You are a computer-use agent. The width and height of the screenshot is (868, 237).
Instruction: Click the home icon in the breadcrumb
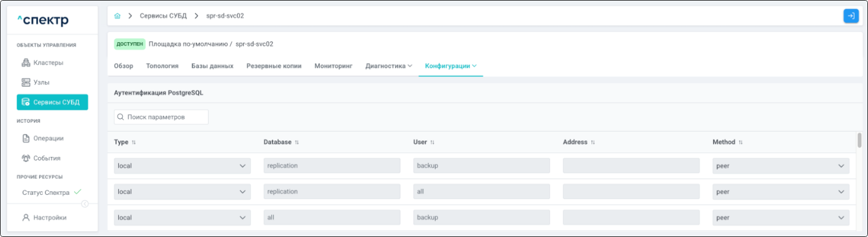117,16
